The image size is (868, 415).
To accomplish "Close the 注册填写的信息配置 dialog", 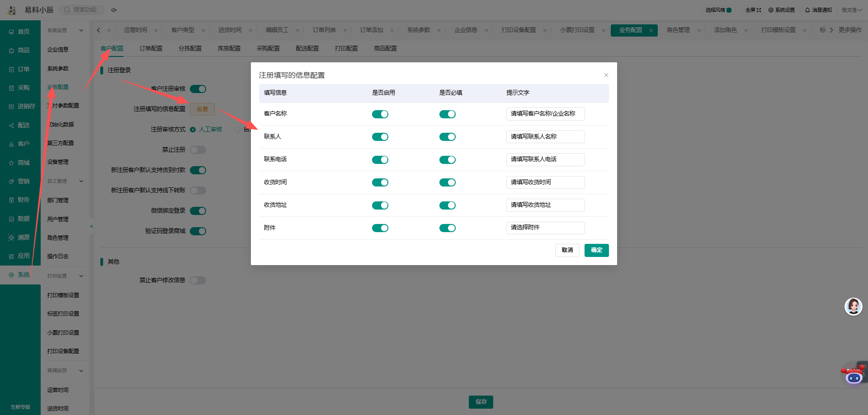I will tap(606, 75).
